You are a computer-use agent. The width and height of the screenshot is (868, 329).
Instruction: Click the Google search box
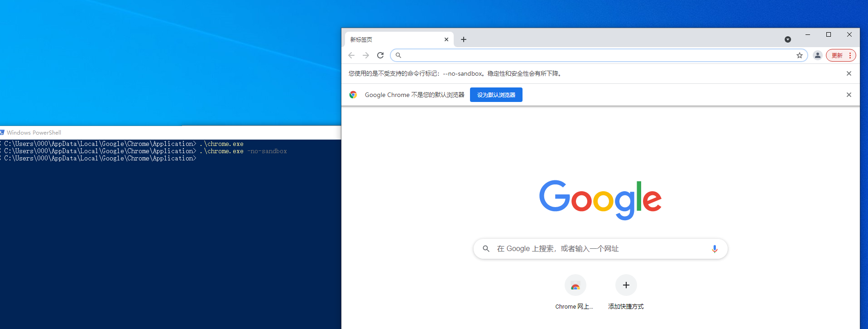[600, 249]
